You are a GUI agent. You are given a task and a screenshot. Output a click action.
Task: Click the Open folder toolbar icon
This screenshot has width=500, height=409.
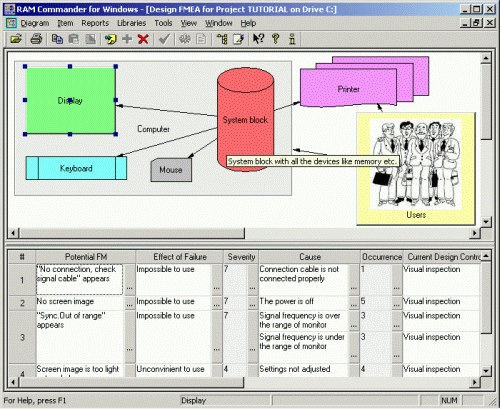click(x=16, y=39)
